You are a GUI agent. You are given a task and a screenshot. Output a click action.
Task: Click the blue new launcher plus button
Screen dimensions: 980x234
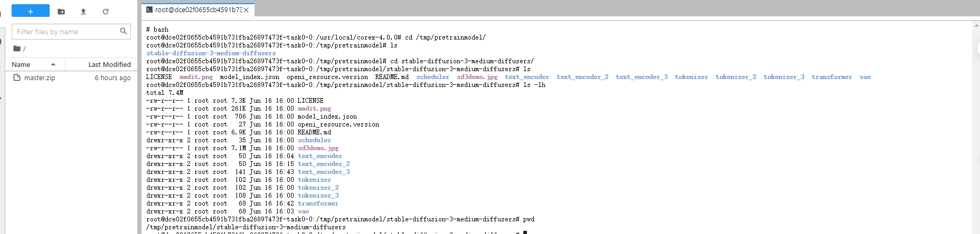[31, 11]
